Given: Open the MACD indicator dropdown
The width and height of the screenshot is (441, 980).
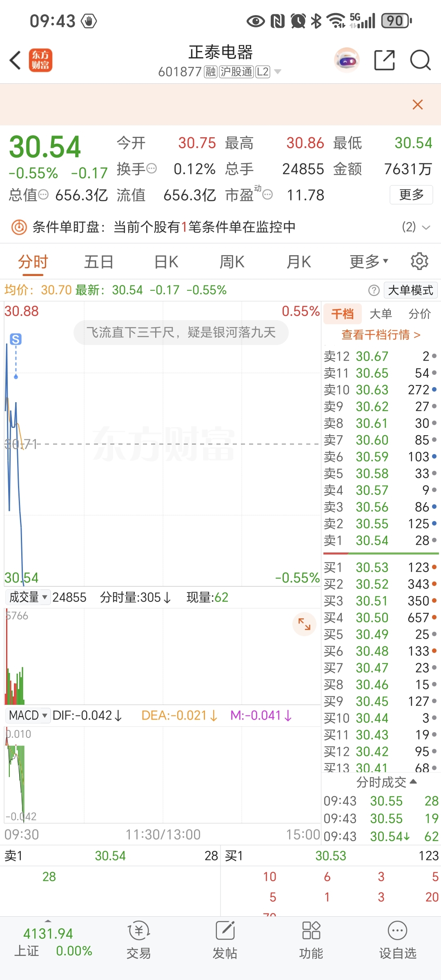Looking at the screenshot, I should [x=28, y=715].
